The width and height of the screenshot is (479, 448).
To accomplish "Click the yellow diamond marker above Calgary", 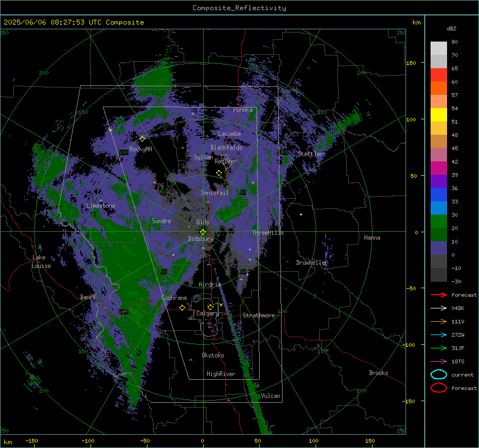I will point(210,307).
